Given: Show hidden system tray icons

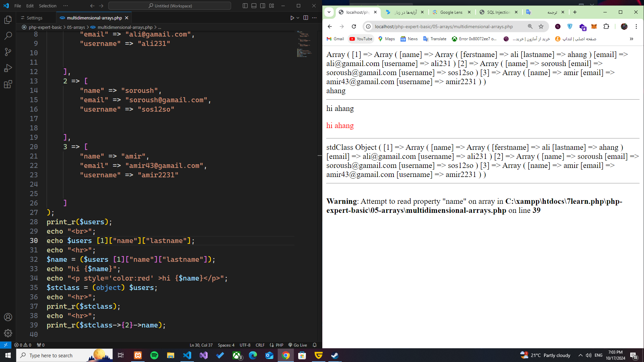Looking at the screenshot, I should point(580,355).
